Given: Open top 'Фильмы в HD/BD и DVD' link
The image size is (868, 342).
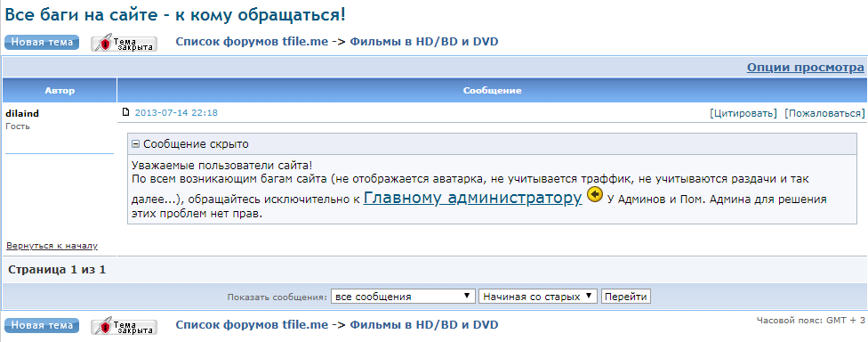Looking at the screenshot, I should coord(424,42).
